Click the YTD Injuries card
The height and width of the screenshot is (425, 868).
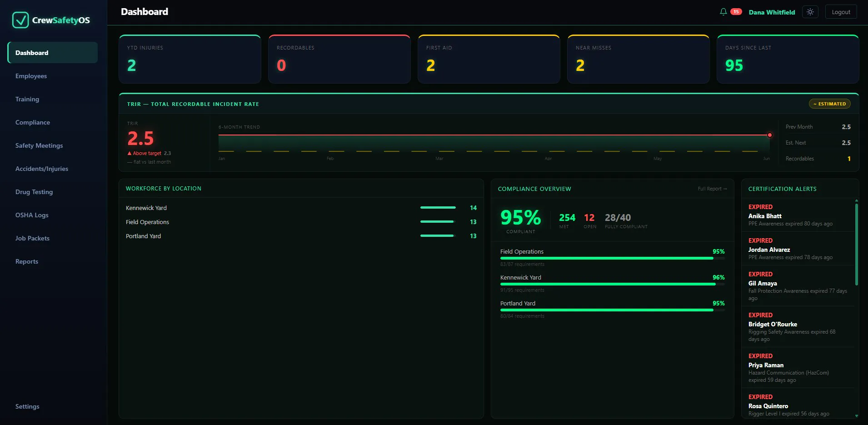pos(190,59)
